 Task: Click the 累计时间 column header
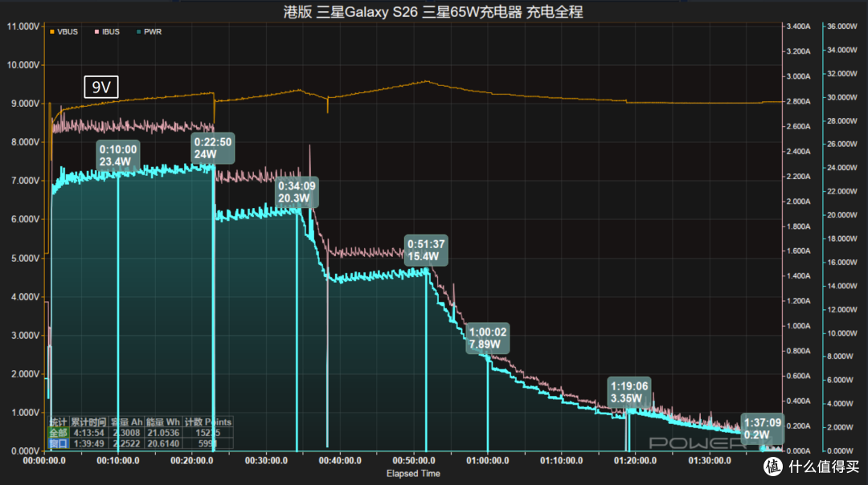tap(88, 422)
